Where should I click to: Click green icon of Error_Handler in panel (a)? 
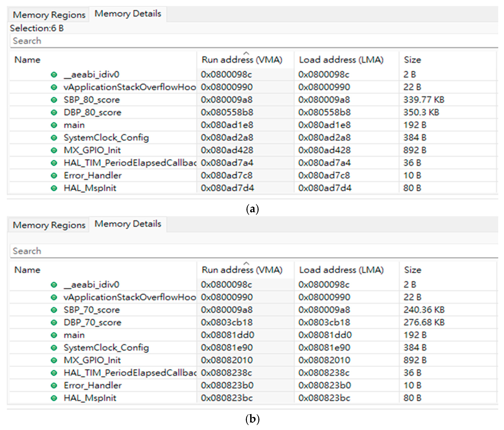(54, 175)
